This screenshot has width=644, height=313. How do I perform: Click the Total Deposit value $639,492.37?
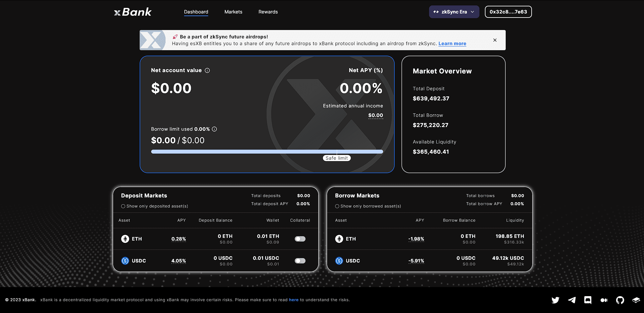[431, 98]
